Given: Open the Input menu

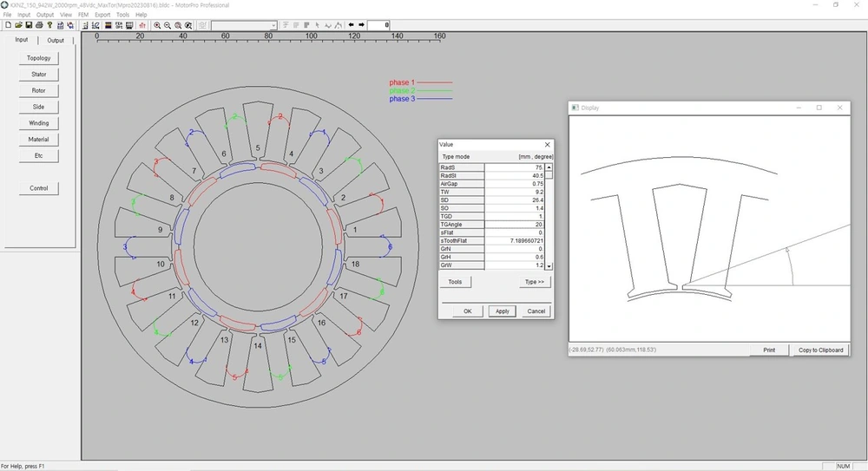Looking at the screenshot, I should tap(23, 15).
